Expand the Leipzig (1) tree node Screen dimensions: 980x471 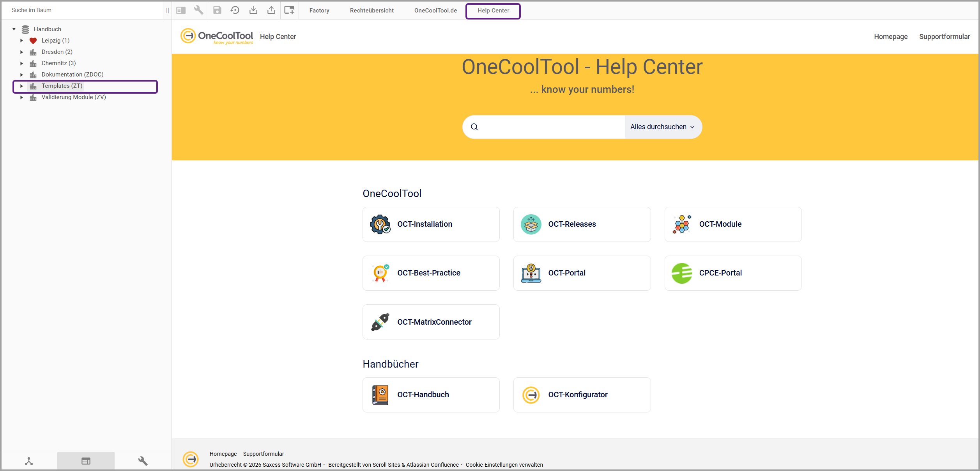22,41
